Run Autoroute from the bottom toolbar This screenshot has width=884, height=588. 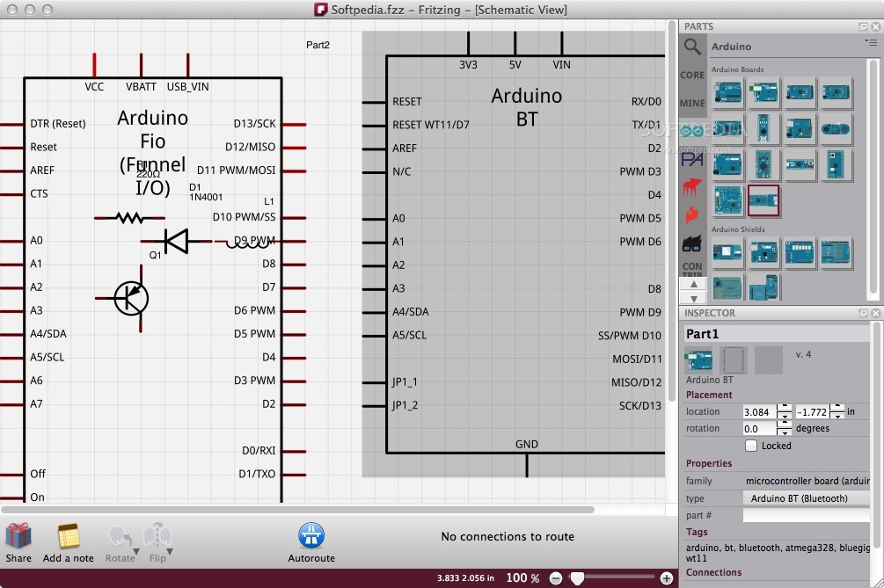pos(311,535)
